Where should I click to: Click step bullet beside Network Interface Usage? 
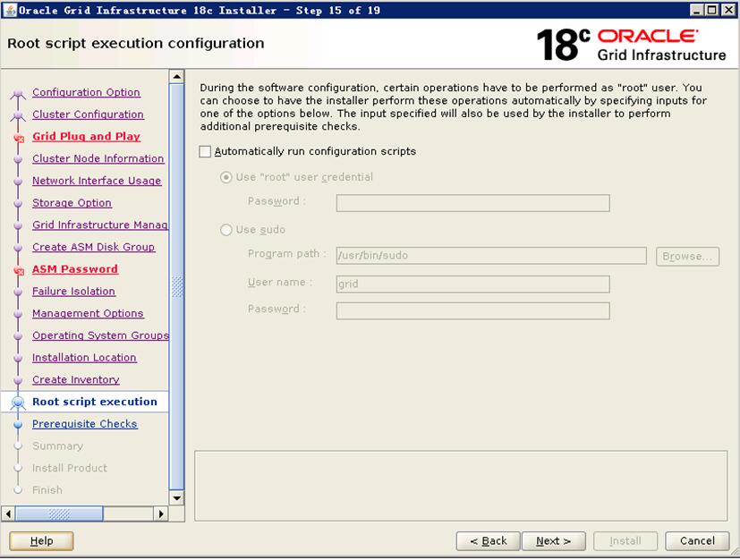pyautogui.click(x=18, y=182)
